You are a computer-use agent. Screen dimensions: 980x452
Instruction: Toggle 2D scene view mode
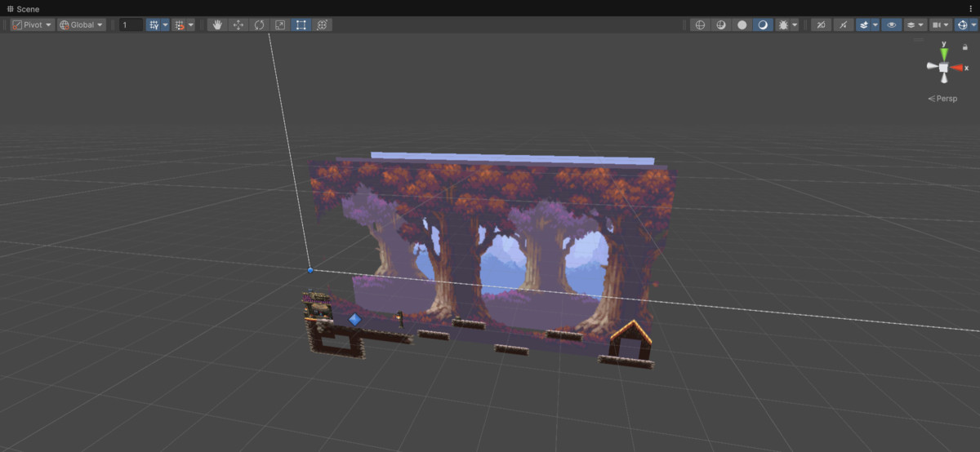click(x=821, y=24)
